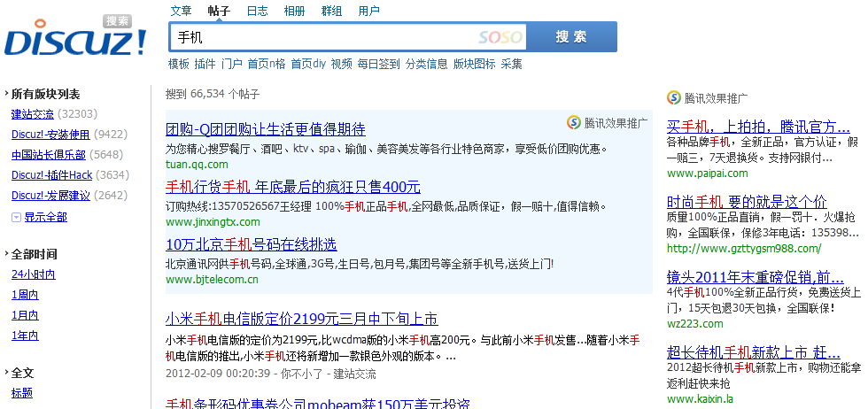Click hot keyword 采集
Image resolution: width=868 pixels, height=409 pixels.
[512, 65]
